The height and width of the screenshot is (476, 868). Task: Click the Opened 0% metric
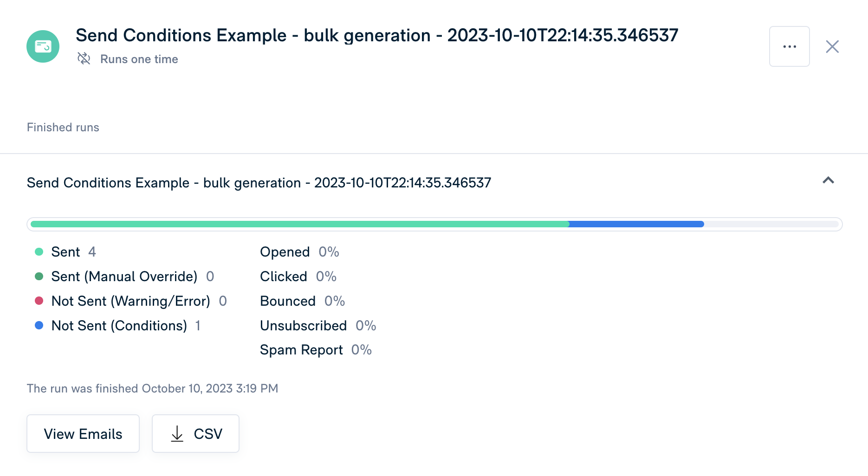(299, 252)
